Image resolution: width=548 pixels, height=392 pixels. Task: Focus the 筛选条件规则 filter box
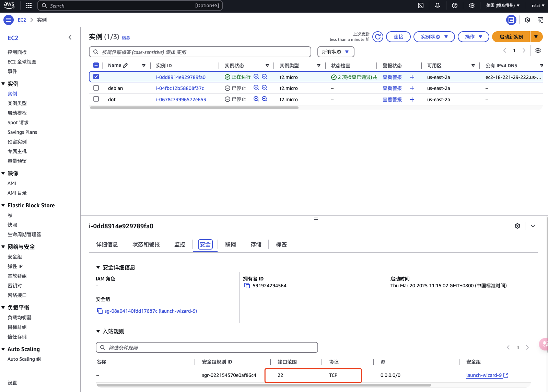click(x=207, y=347)
